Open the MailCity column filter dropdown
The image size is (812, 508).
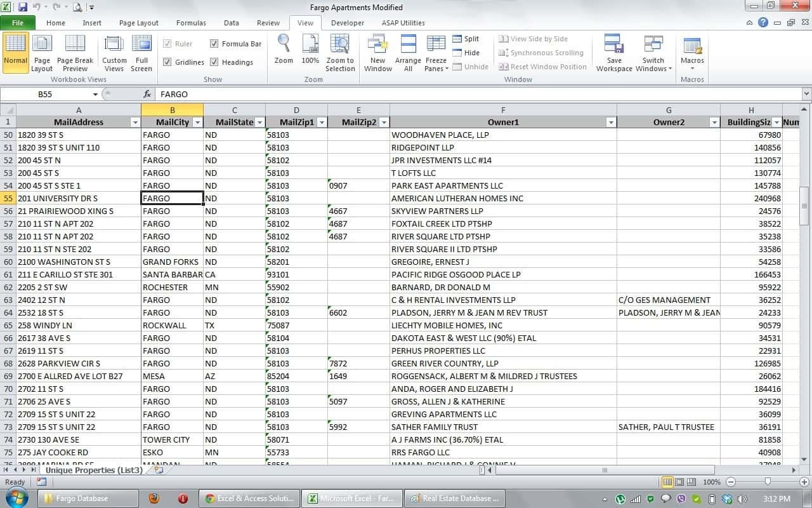197,122
